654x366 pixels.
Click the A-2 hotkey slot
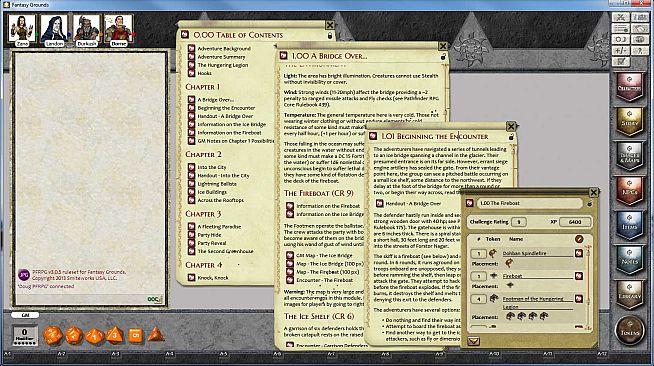[x=61, y=354]
